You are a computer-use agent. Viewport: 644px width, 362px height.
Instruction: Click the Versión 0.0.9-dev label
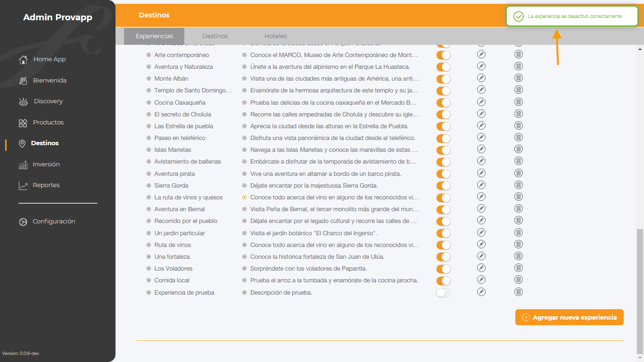click(x=20, y=354)
